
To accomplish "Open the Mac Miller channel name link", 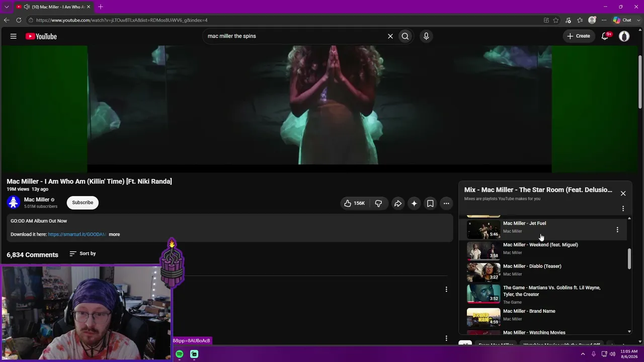I will [37, 200].
